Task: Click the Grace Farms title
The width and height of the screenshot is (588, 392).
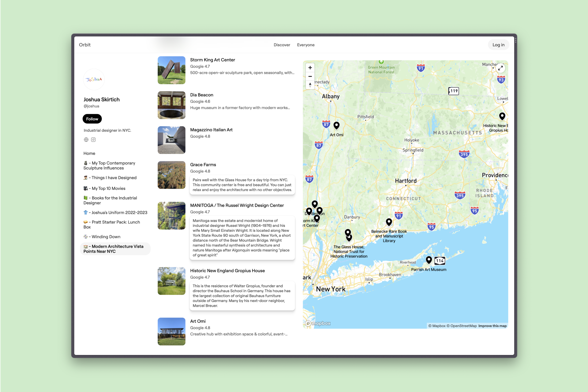Action: (x=203, y=165)
